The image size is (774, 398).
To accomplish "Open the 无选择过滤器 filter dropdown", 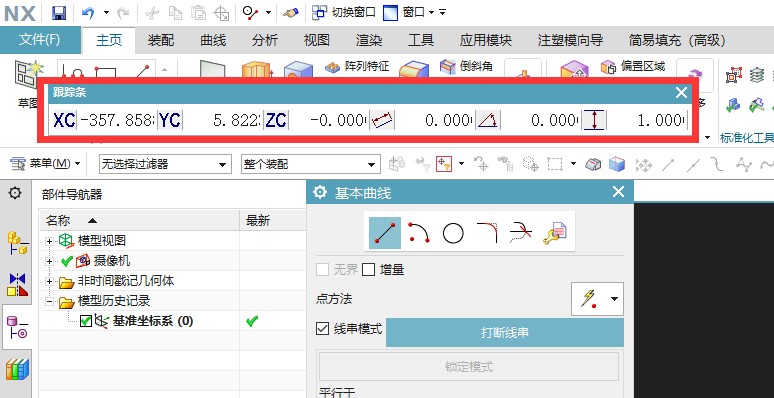I will click(x=165, y=164).
